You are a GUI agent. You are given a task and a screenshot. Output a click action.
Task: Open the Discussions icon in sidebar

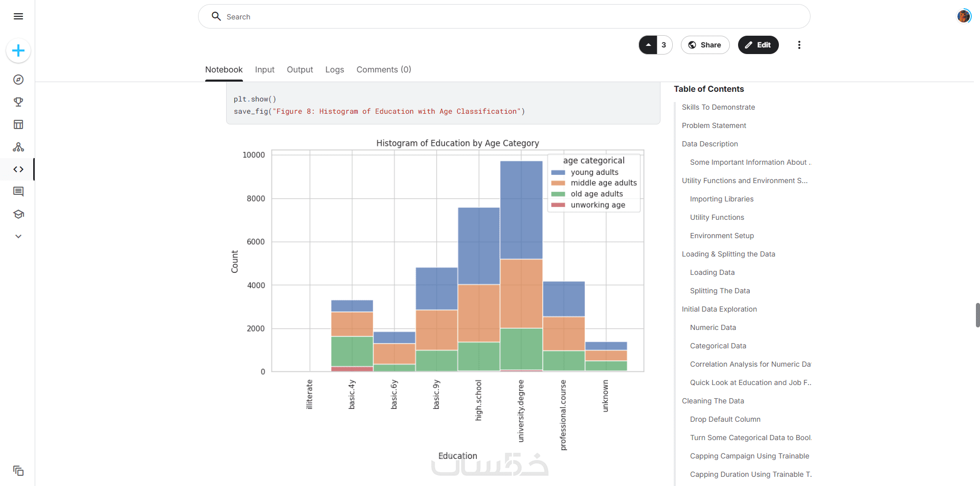coord(18,192)
